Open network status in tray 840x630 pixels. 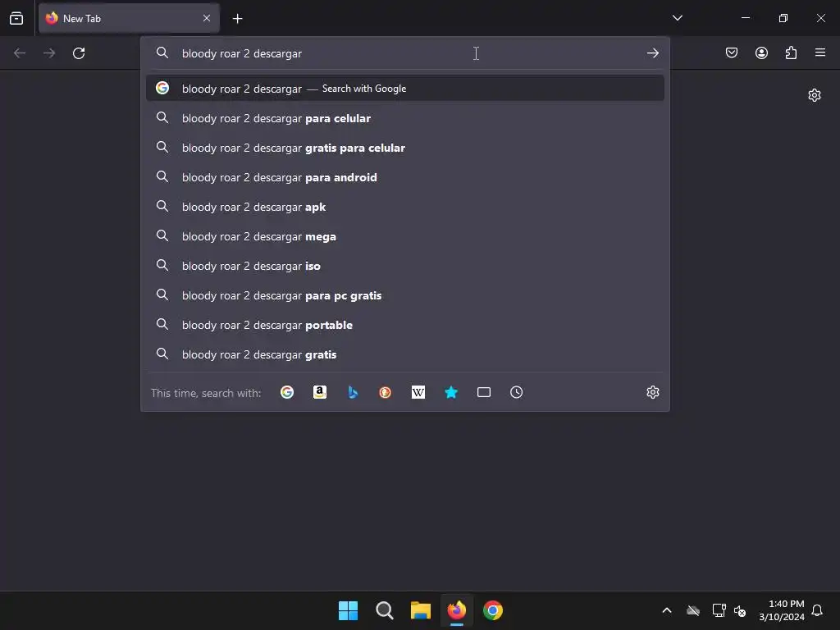click(719, 610)
